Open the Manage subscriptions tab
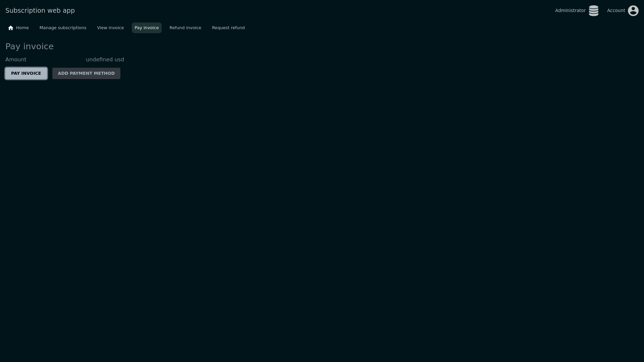644x362 pixels. point(63,28)
